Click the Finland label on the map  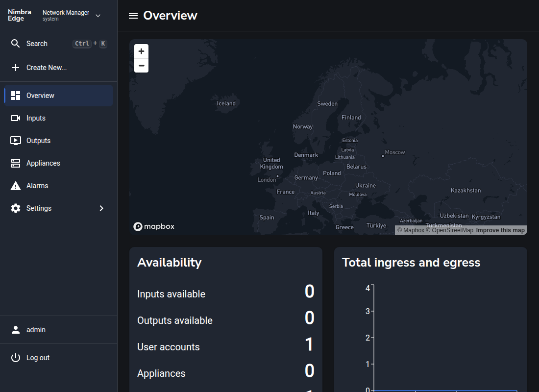pos(351,118)
